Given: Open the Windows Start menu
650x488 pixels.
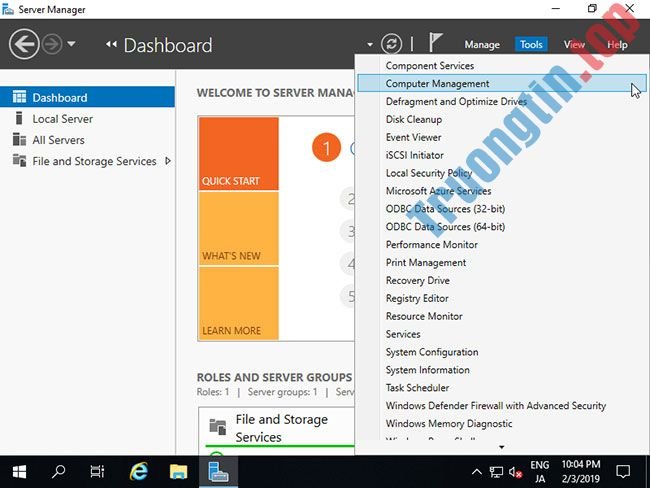Looking at the screenshot, I should pyautogui.click(x=19, y=472).
